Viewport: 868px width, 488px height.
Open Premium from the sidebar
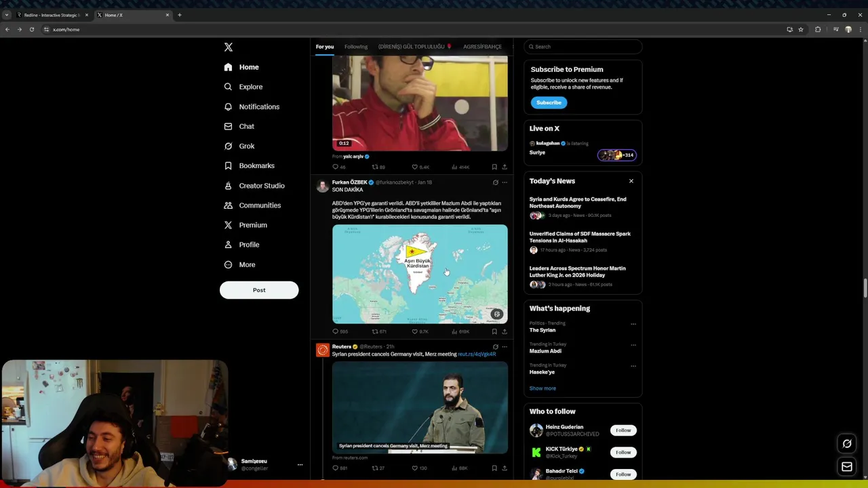pos(245,225)
